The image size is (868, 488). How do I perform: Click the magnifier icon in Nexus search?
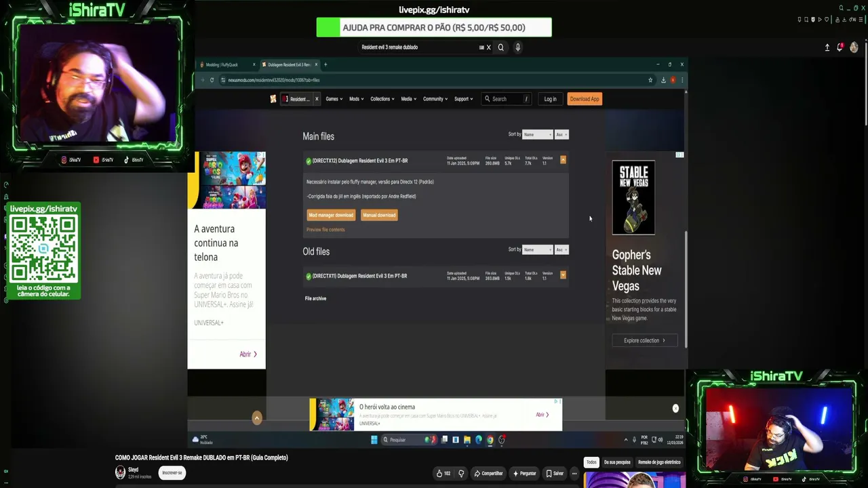click(x=487, y=99)
